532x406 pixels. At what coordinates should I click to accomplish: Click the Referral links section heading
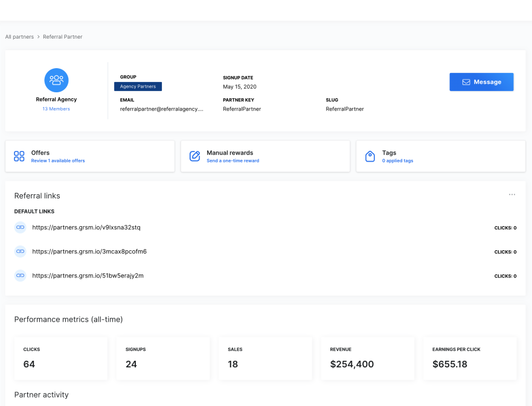37,196
